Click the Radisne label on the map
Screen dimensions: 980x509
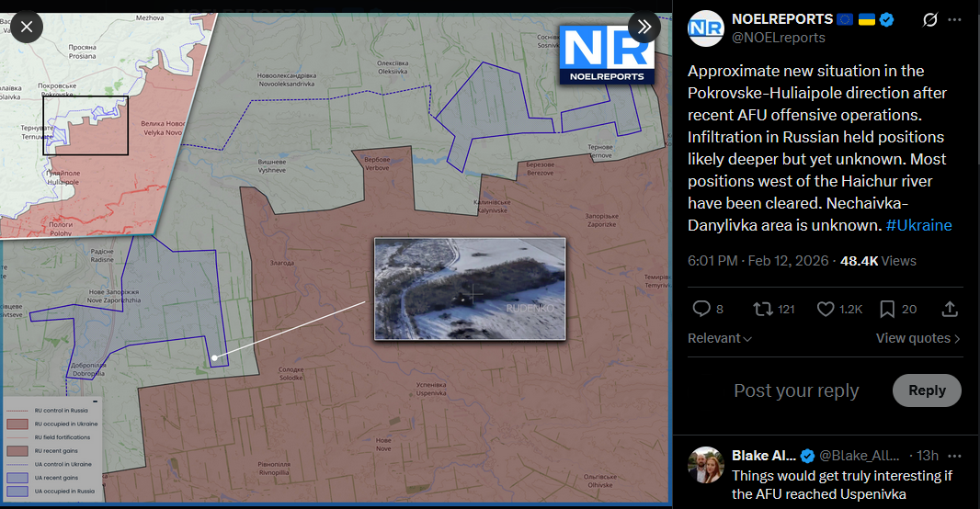[x=102, y=254]
